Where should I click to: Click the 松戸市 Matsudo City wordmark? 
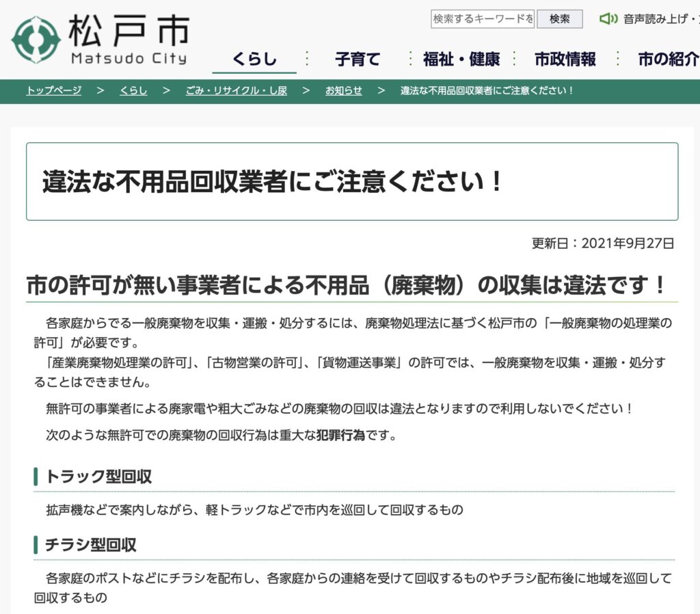[x=129, y=40]
